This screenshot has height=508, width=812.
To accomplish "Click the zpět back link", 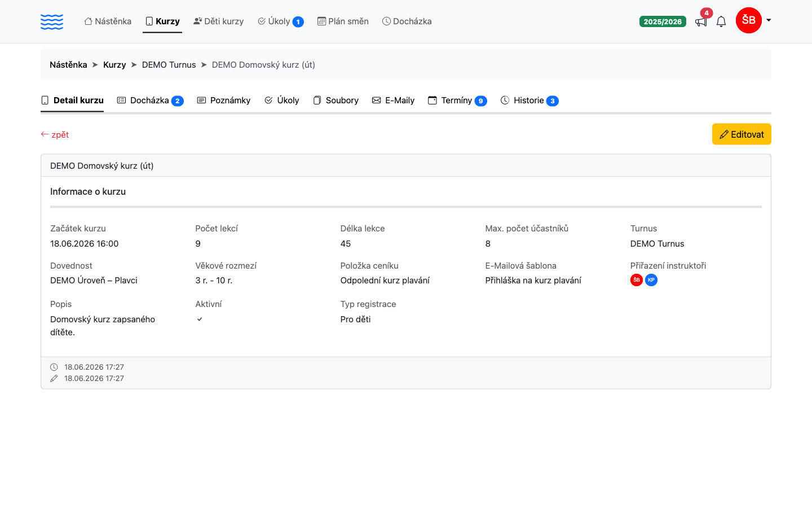I will (x=55, y=134).
